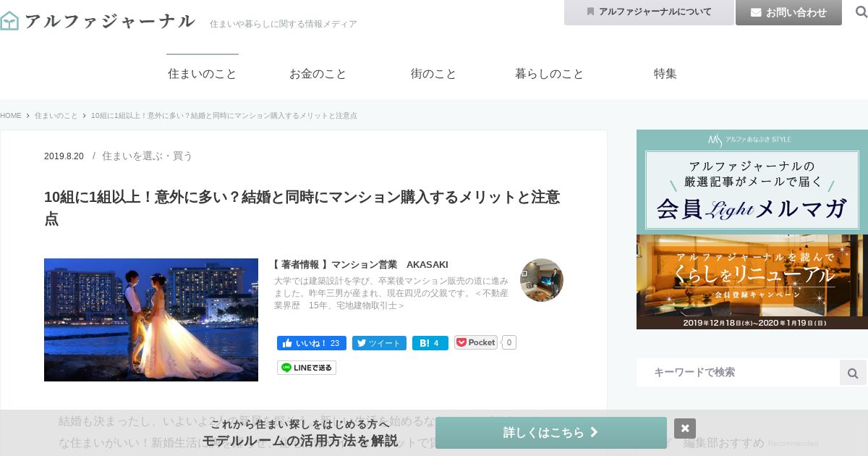
Task: Click the date text 2019.8.20
Action: pyautogui.click(x=64, y=156)
